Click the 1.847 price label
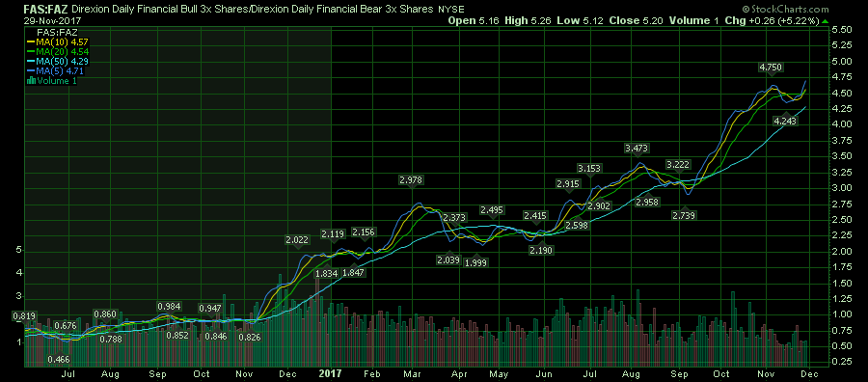 (353, 272)
